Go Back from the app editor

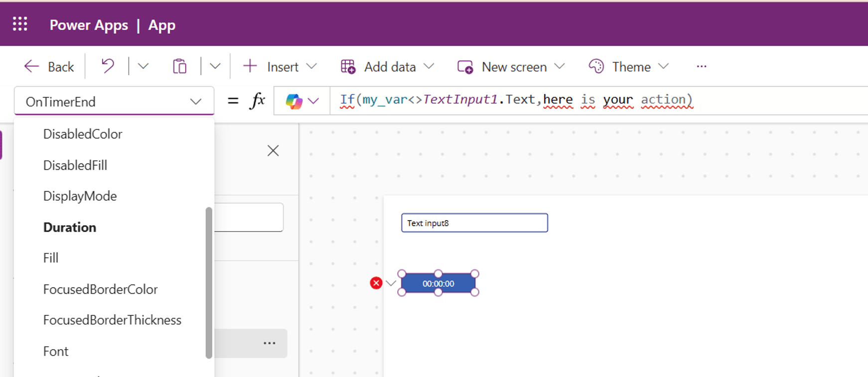pos(49,67)
